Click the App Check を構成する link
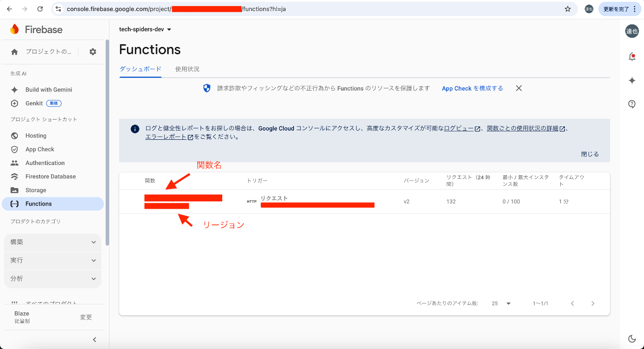 [x=472, y=88]
